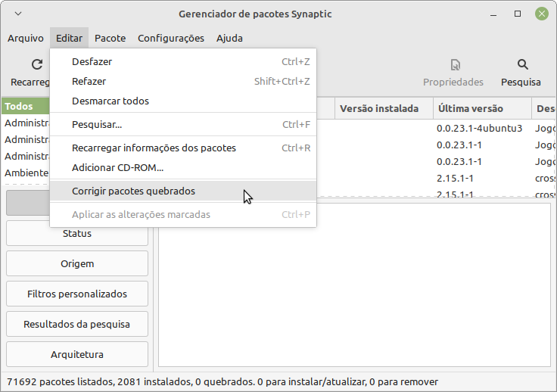
Task: Open the window menu chevron in title bar
Action: point(18,14)
